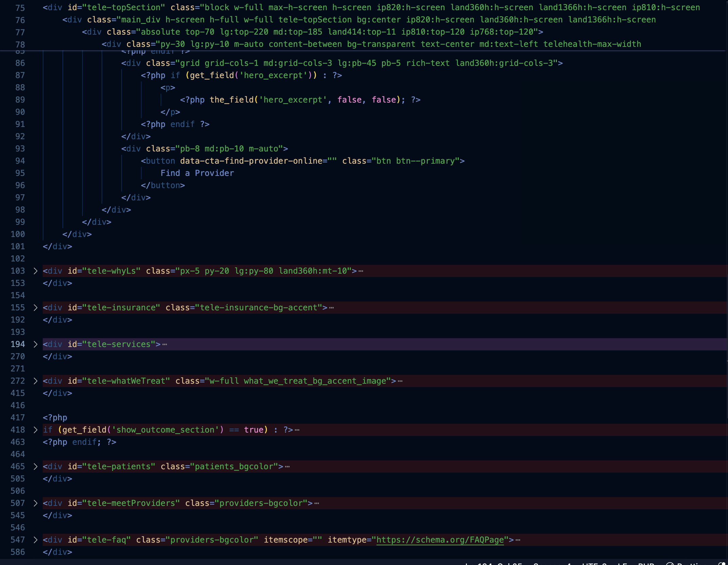Open the schema.org/FAQPage link
Viewport: 728px width, 565px height.
pyautogui.click(x=440, y=540)
